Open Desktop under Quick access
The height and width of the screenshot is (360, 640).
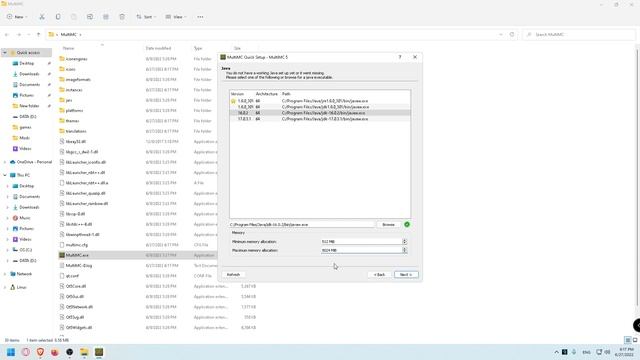[27, 63]
